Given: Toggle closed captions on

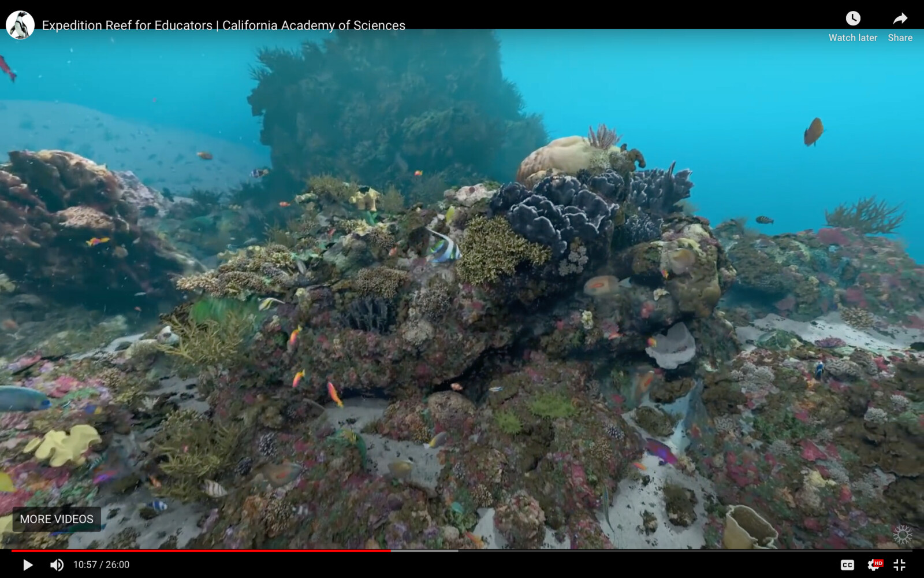Looking at the screenshot, I should [847, 565].
